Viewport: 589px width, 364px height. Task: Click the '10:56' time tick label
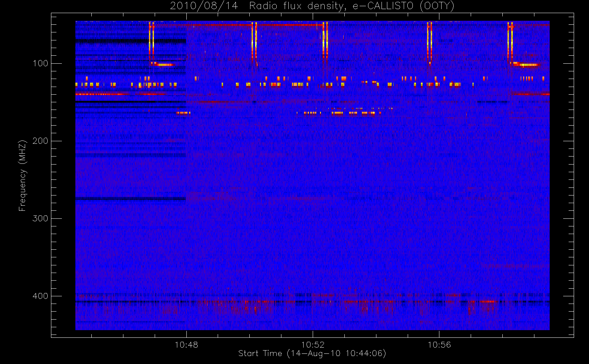click(x=439, y=344)
